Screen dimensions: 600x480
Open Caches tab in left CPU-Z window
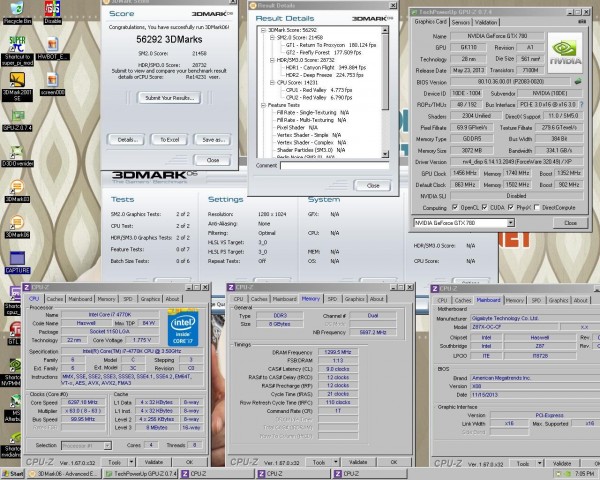pyautogui.click(x=55, y=299)
